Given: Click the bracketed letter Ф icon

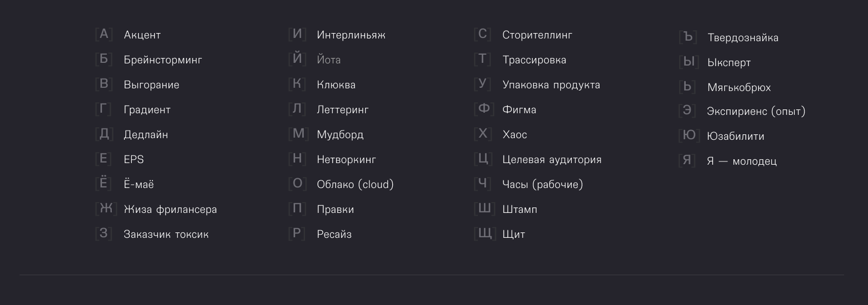Looking at the screenshot, I should point(483,109).
